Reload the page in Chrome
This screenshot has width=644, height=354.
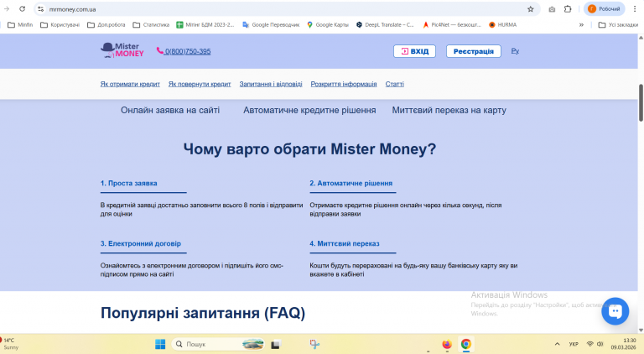22,8
